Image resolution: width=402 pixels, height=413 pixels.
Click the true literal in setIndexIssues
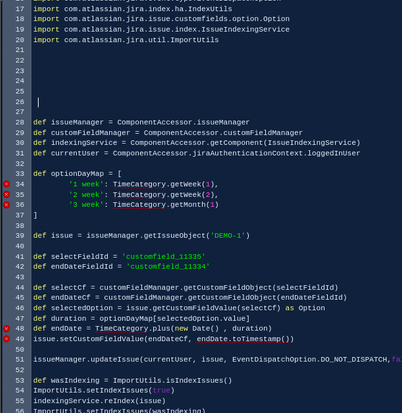[161, 390]
